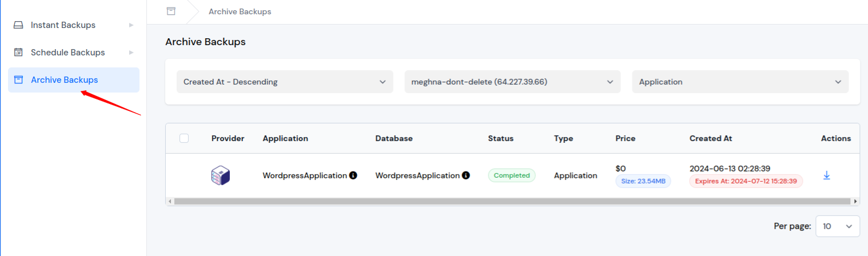868x256 pixels.
Task: Open the meghna-dont-delete server dropdown
Action: pyautogui.click(x=512, y=82)
